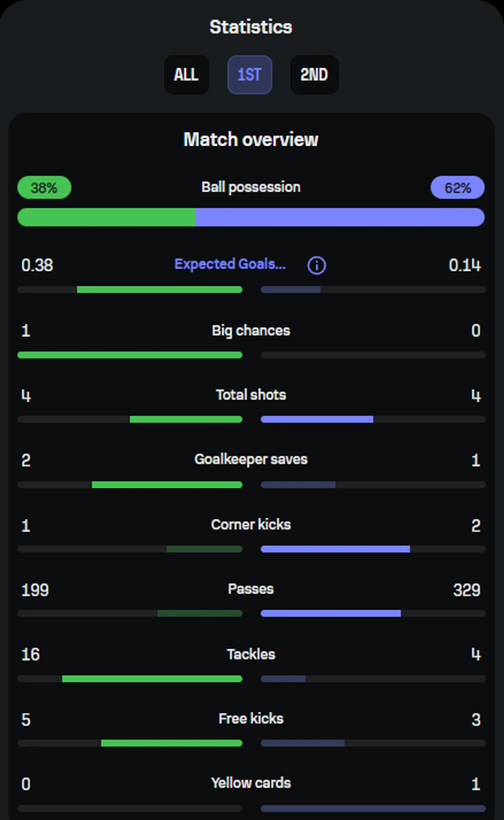
Task: Click the Statistics title
Action: tap(251, 27)
